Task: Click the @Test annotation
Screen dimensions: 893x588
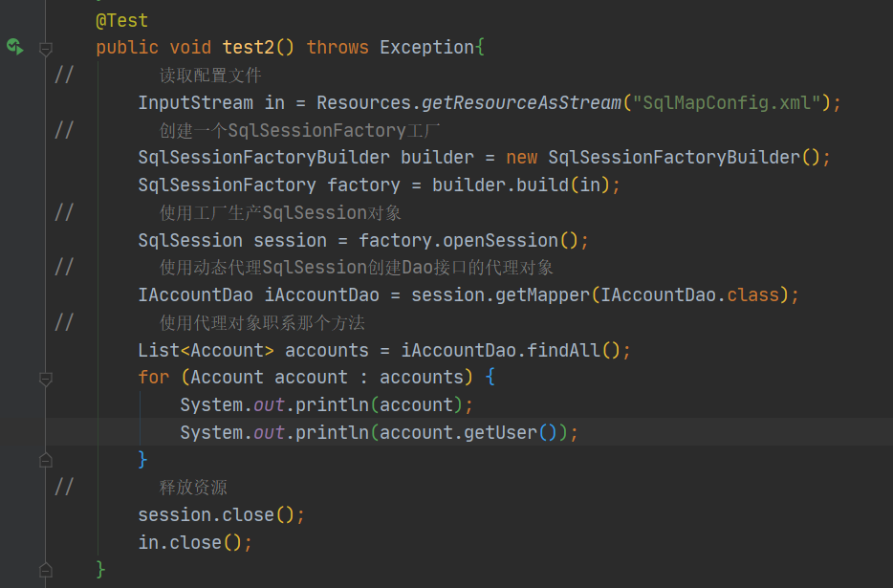Action: tap(121, 20)
